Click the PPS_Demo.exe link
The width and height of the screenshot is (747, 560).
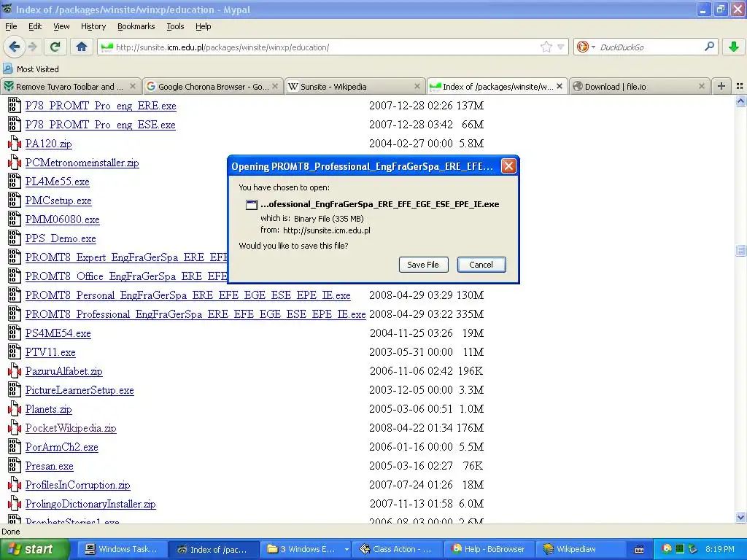tap(61, 238)
